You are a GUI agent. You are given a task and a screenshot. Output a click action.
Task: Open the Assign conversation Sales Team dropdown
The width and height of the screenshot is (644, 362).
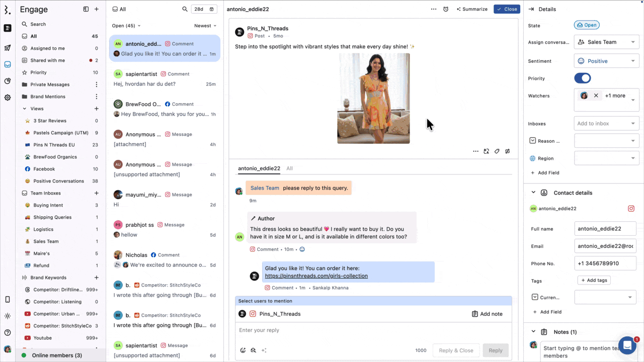tap(606, 42)
